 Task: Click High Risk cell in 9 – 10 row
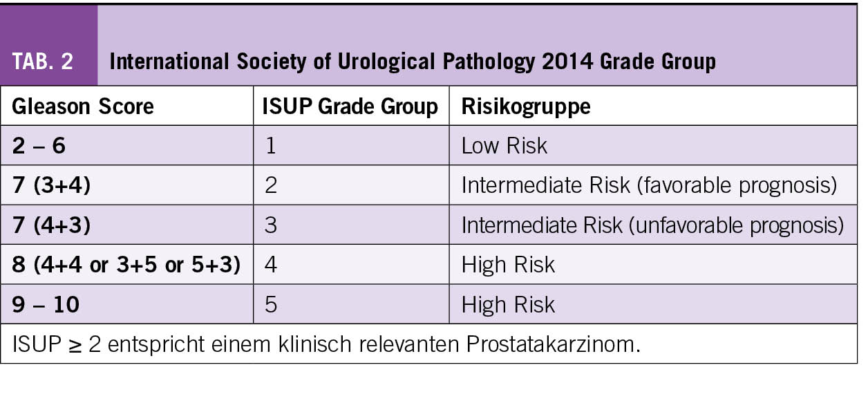(x=508, y=304)
